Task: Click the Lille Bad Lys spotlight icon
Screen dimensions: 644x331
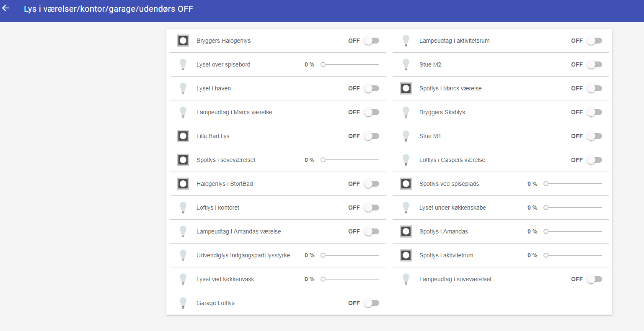Action: (183, 136)
